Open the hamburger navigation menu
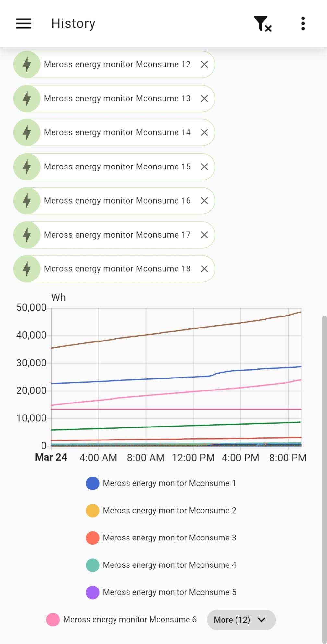The height and width of the screenshot is (644, 327). (x=24, y=23)
